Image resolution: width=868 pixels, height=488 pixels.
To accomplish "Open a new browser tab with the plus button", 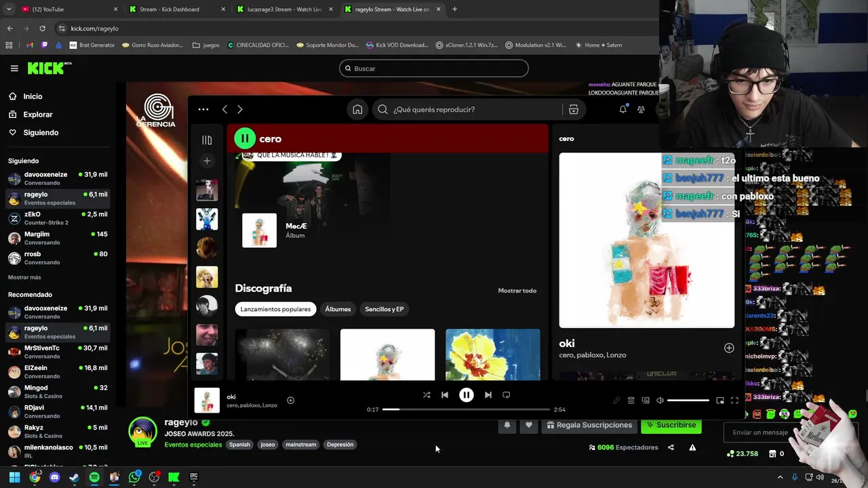I will (x=454, y=9).
